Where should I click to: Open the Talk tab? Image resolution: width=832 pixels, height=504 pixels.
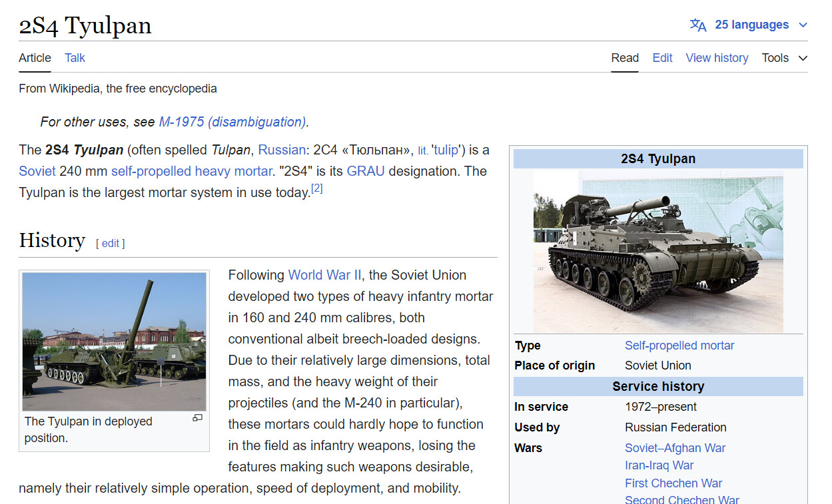75,58
